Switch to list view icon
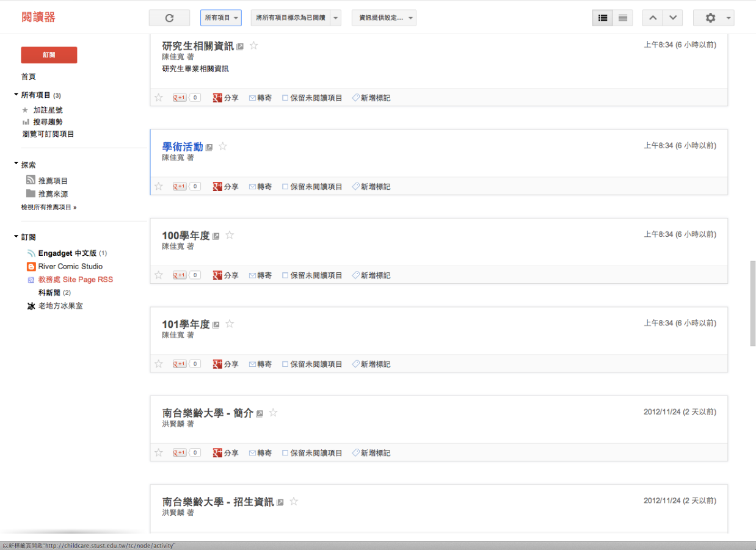 (x=623, y=18)
